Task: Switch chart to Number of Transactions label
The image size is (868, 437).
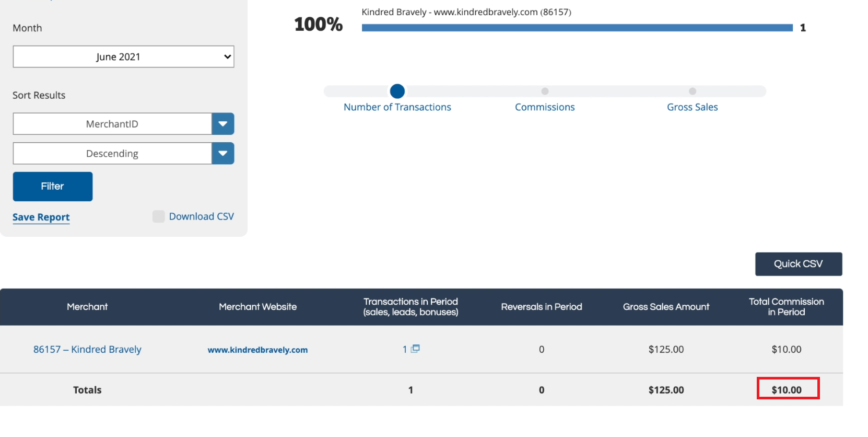Action: pyautogui.click(x=397, y=107)
